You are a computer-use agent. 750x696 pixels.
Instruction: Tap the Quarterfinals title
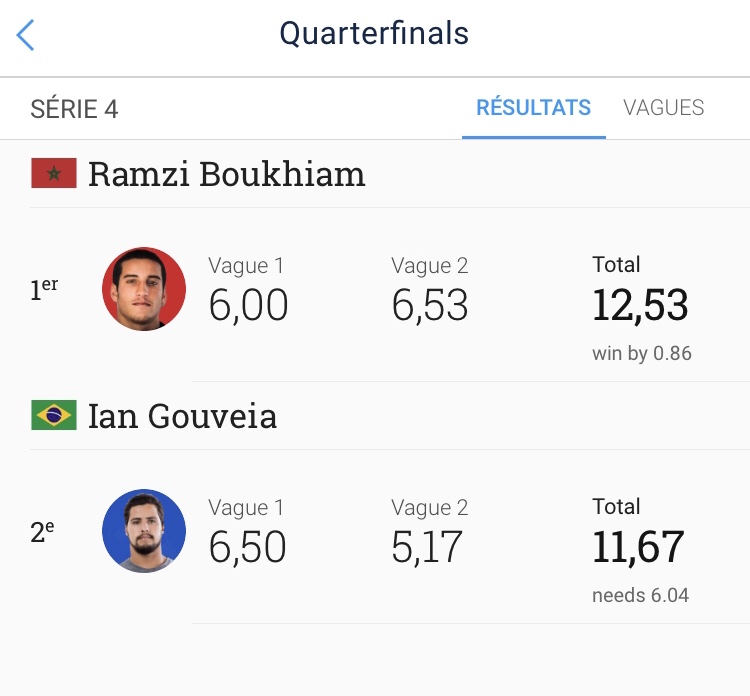click(x=374, y=34)
